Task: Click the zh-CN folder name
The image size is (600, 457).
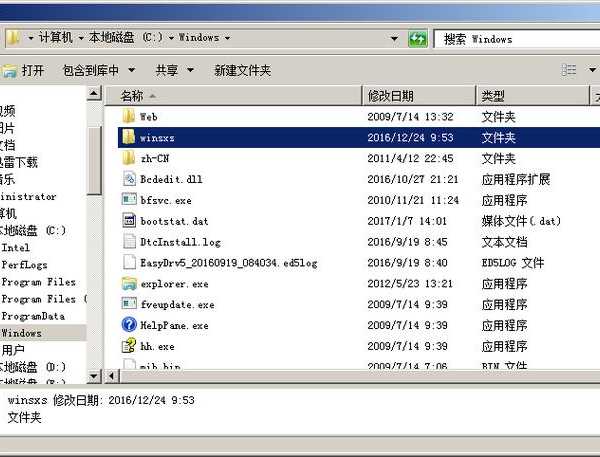Action: (155, 158)
